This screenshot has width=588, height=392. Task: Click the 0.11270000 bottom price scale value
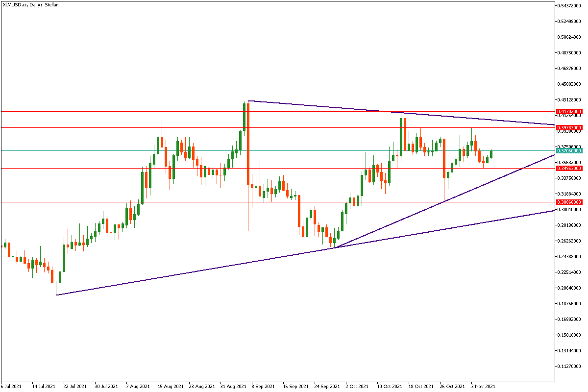pyautogui.click(x=569, y=366)
